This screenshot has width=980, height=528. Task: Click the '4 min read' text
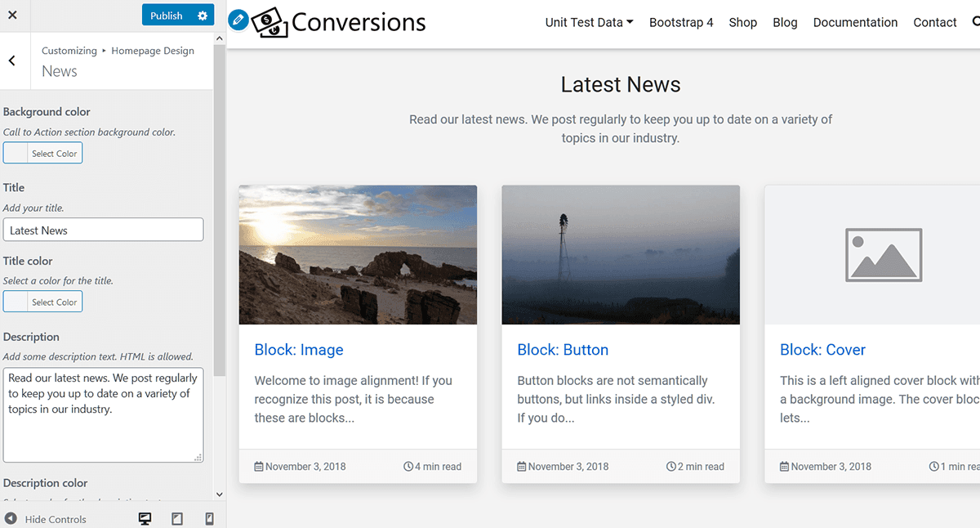coord(438,467)
